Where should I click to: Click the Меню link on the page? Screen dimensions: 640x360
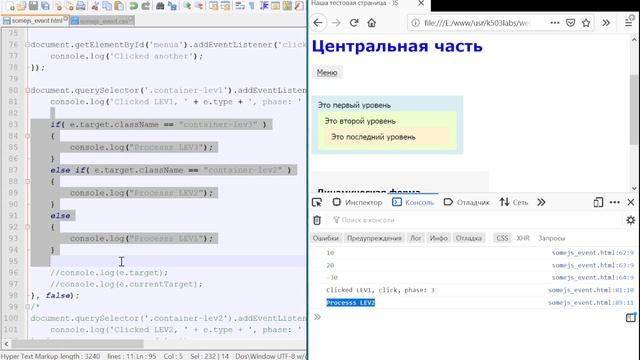327,73
